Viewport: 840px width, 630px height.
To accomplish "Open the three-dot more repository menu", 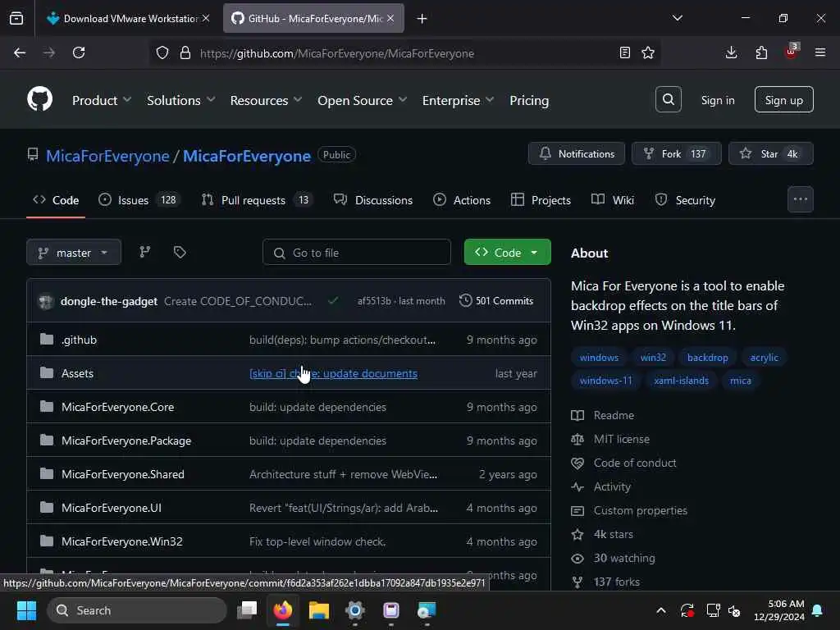I will click(801, 199).
